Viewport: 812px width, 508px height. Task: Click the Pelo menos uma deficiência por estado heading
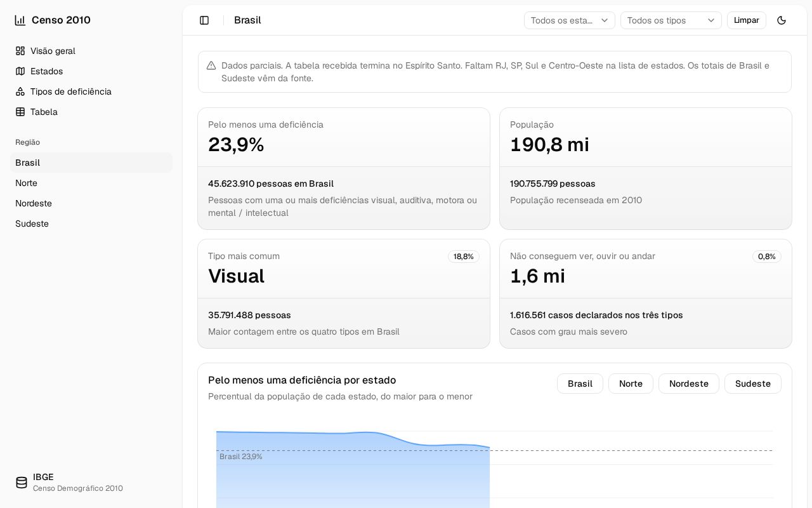(302, 380)
